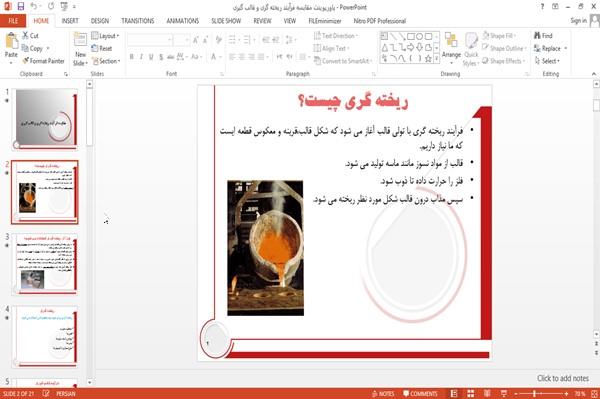Click the zoom in plus button
The width and height of the screenshot is (600, 399).
(566, 394)
